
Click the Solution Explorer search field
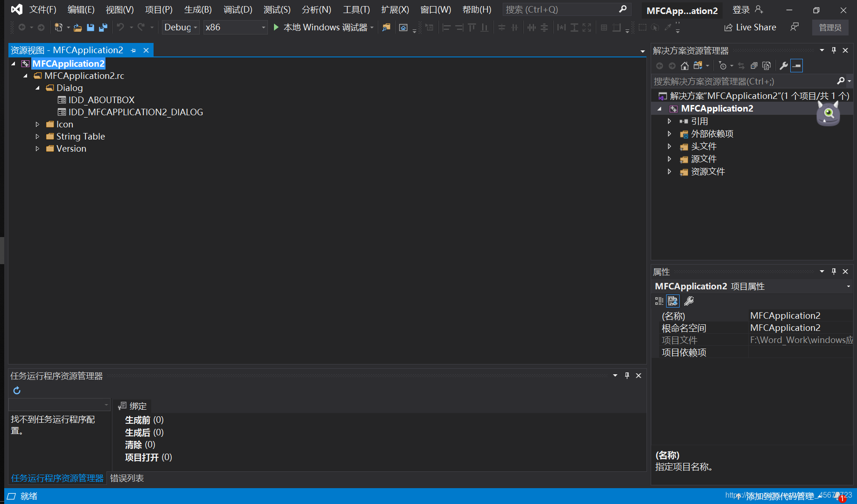(x=743, y=81)
